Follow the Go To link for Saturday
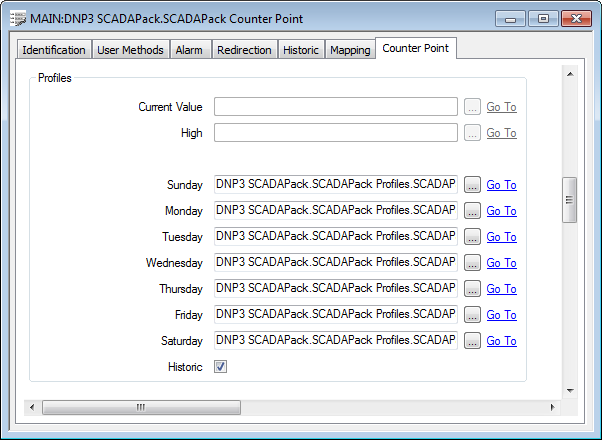 pos(501,341)
